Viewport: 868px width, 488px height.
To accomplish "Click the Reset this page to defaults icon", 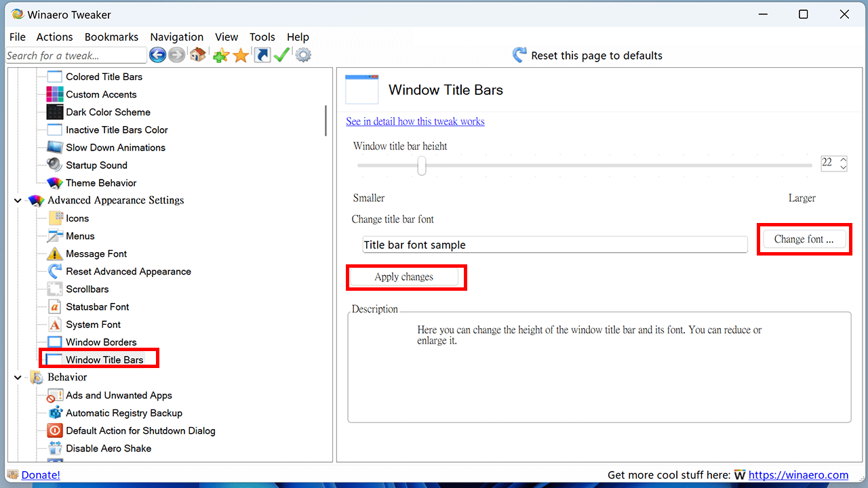I will click(x=519, y=56).
